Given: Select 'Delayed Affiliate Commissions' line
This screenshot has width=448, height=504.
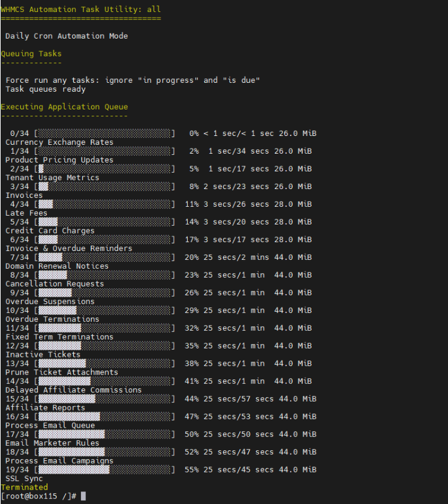Looking at the screenshot, I should pos(73,390).
